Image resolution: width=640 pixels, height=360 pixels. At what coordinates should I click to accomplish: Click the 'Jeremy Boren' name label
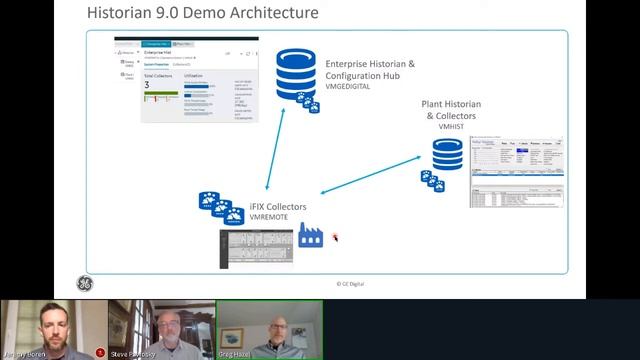click(24, 354)
